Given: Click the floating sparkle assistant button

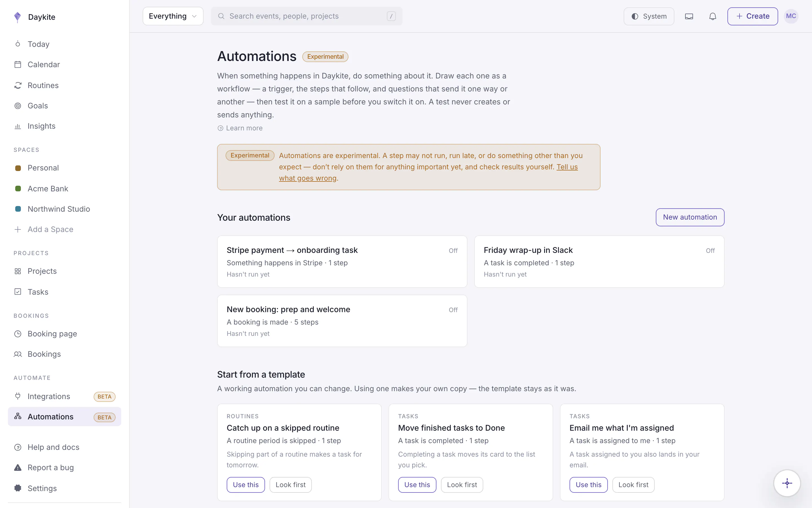Looking at the screenshot, I should click(x=787, y=483).
